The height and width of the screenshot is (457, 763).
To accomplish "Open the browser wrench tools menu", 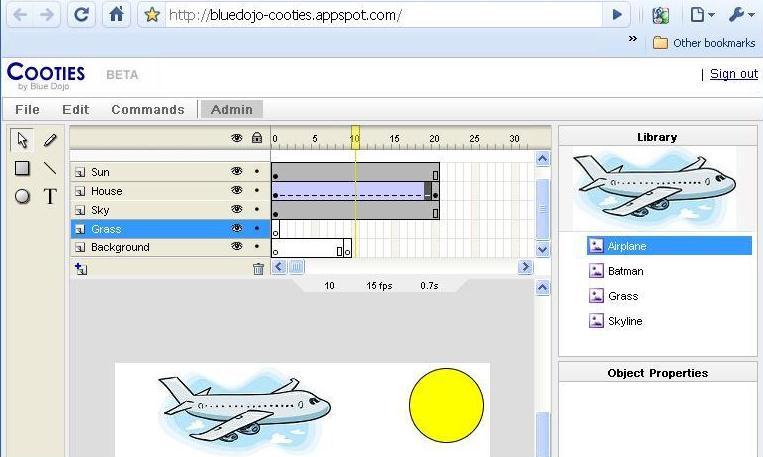I will point(741,15).
